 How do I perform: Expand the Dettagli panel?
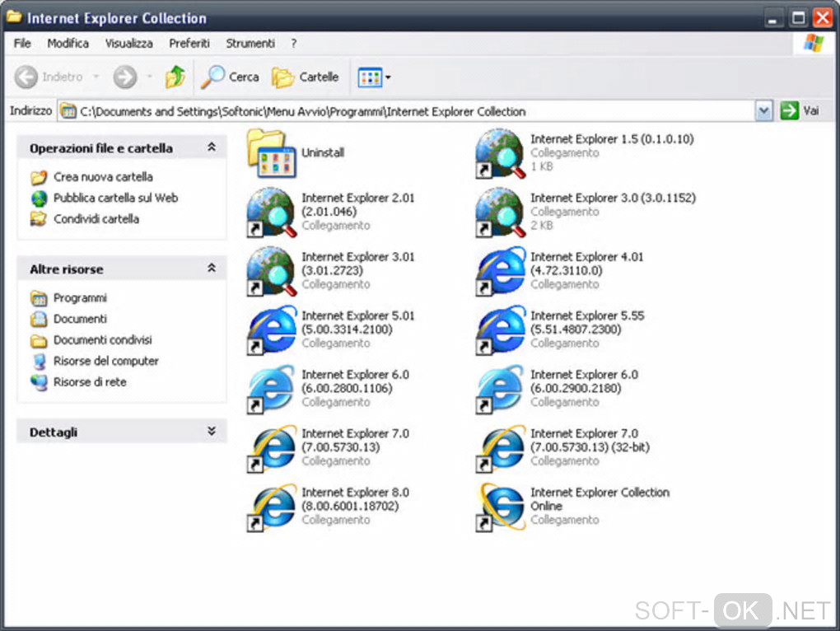(212, 431)
